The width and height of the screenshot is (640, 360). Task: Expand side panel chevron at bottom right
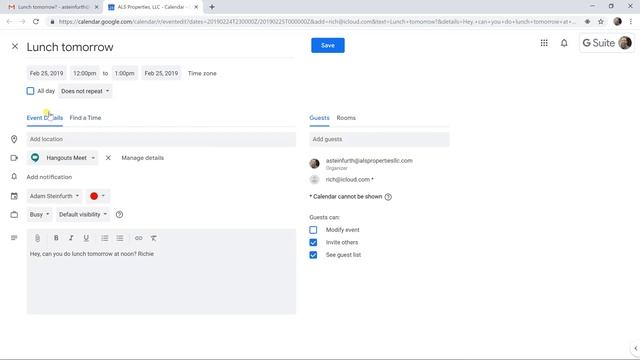point(636,348)
